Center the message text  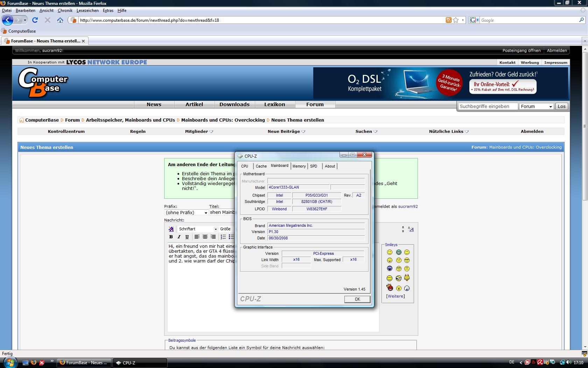[x=205, y=237]
